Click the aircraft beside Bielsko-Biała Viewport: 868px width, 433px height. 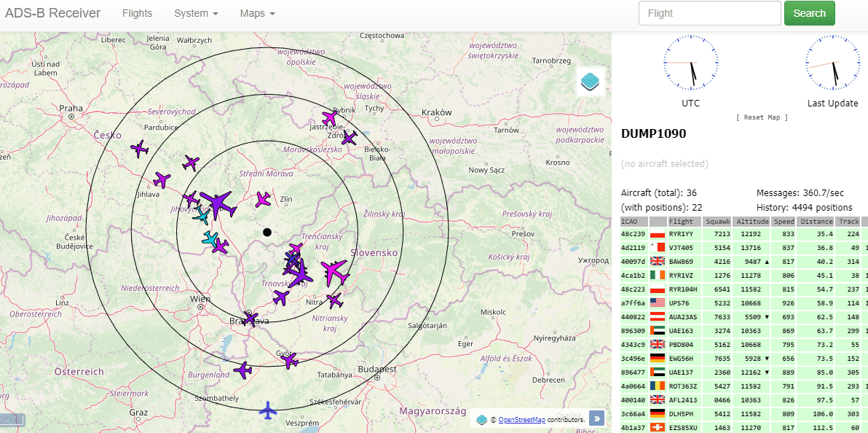pyautogui.click(x=350, y=138)
